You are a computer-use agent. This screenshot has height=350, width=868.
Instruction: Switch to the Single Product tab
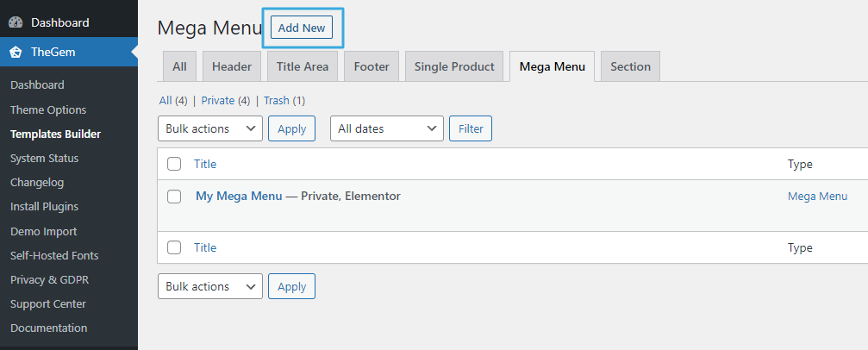click(x=453, y=66)
